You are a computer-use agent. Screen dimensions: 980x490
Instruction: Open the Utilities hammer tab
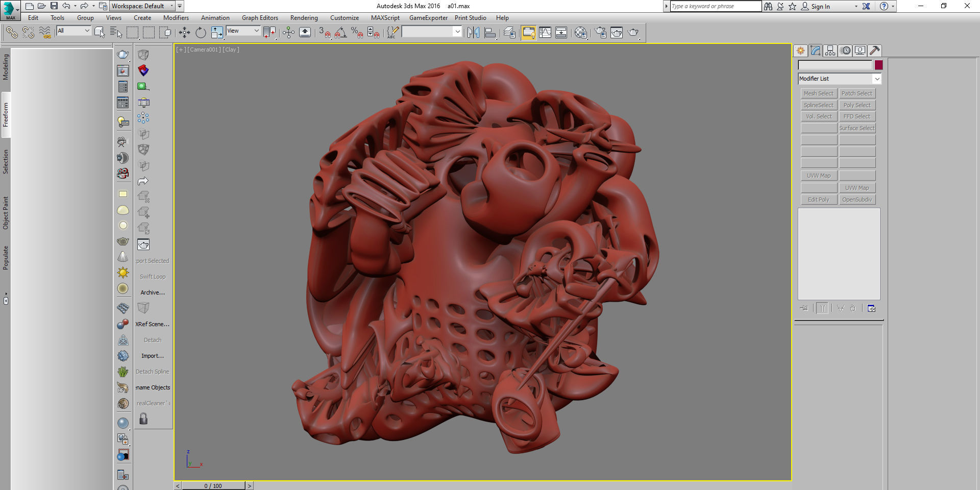pos(875,51)
